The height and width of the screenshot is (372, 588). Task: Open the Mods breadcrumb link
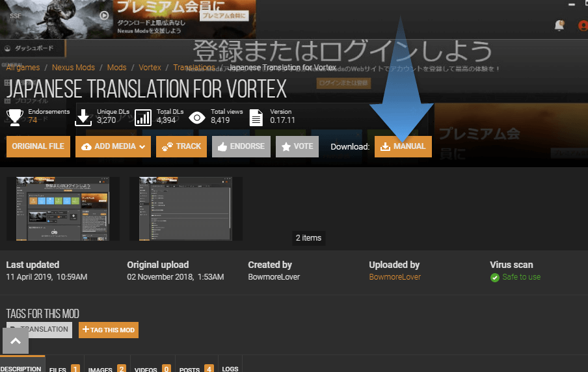click(116, 68)
